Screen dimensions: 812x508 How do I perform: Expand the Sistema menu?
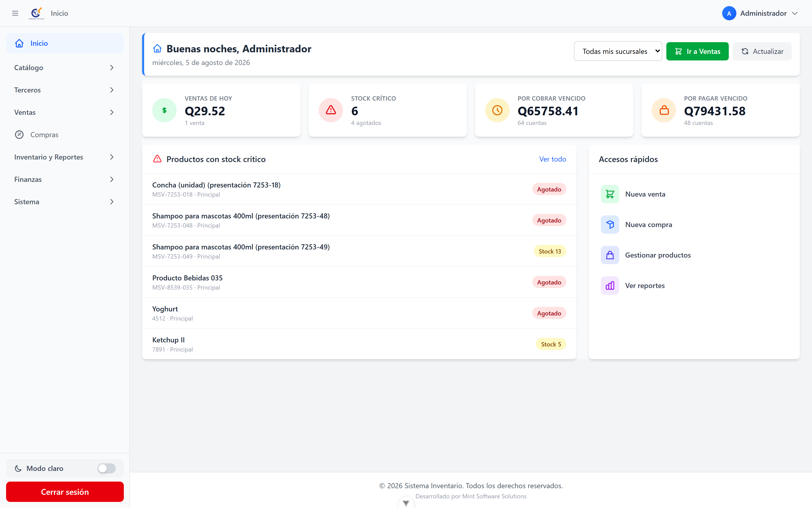click(65, 202)
